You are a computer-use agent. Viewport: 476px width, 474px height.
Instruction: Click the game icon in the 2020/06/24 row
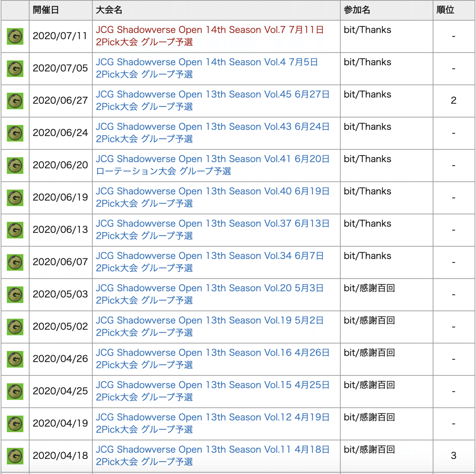pos(15,133)
